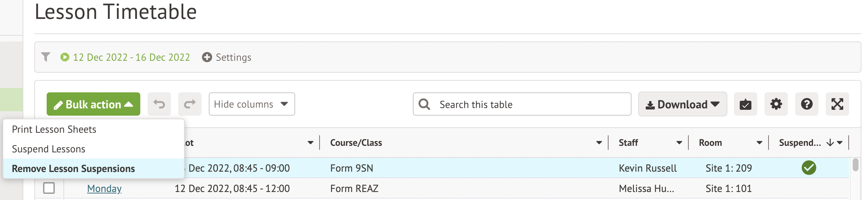Viewport: 868px width, 200px height.
Task: Open Course/Class column dropdown arrow
Action: coord(599,143)
